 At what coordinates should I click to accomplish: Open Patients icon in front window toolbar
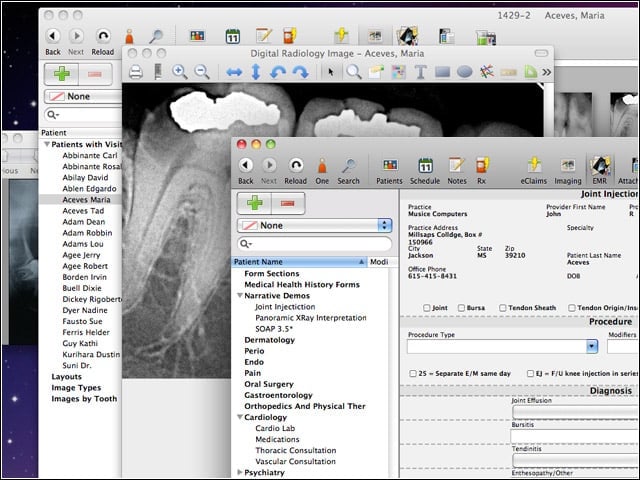(x=390, y=165)
